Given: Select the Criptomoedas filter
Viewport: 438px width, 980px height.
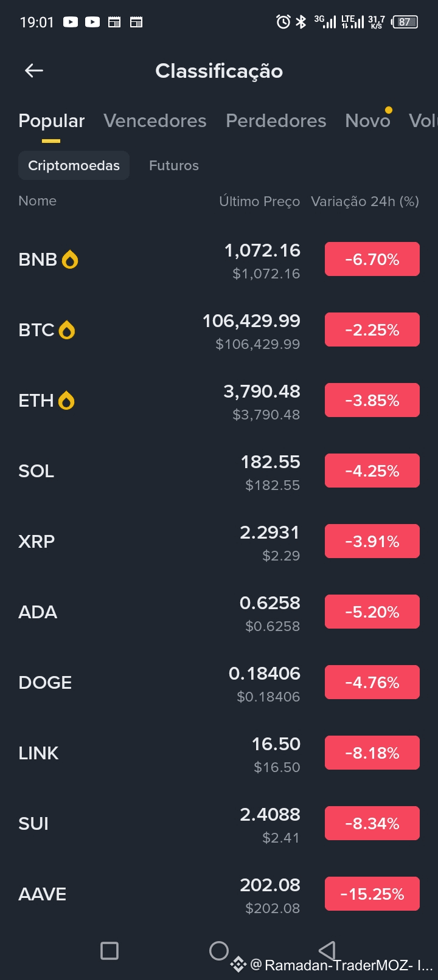Looking at the screenshot, I should point(74,165).
